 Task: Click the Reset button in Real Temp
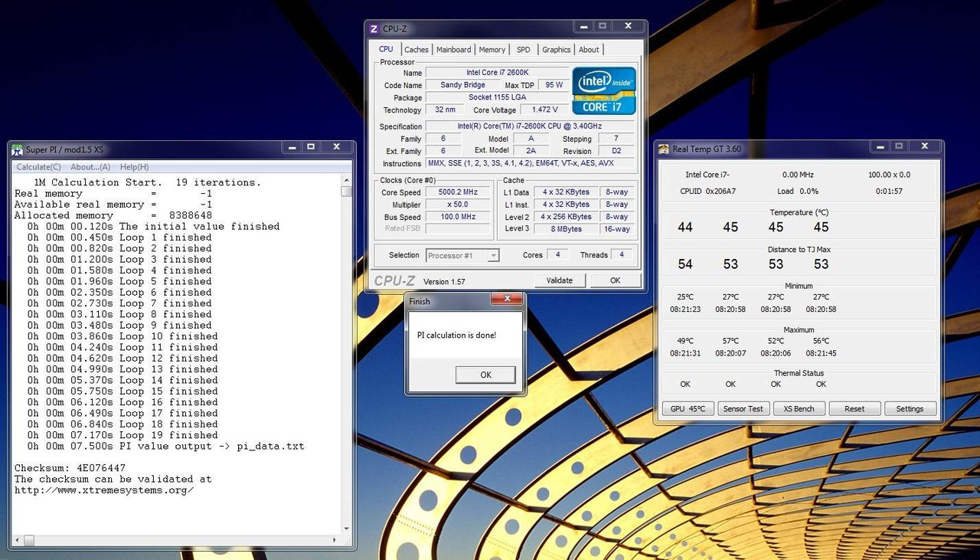(854, 408)
